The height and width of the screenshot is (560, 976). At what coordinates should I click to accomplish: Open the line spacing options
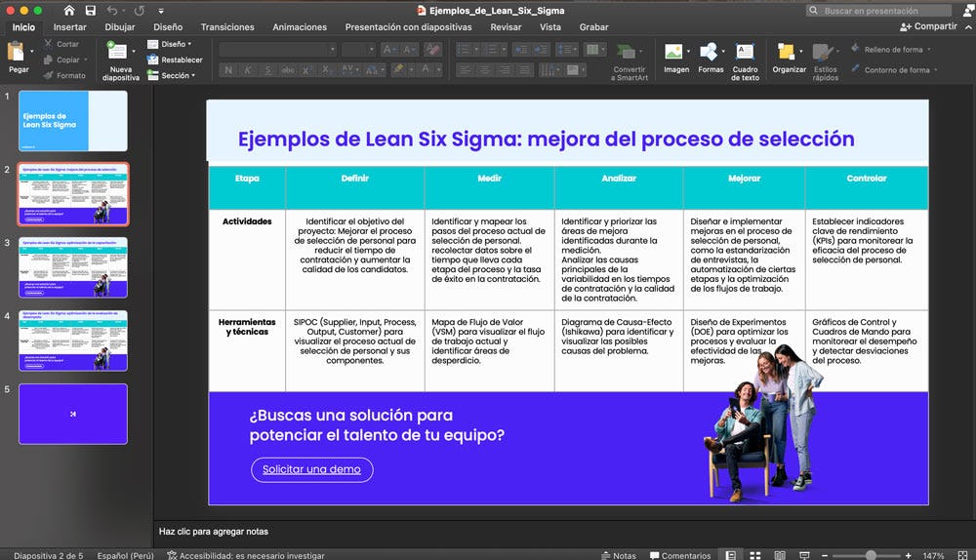[566, 49]
